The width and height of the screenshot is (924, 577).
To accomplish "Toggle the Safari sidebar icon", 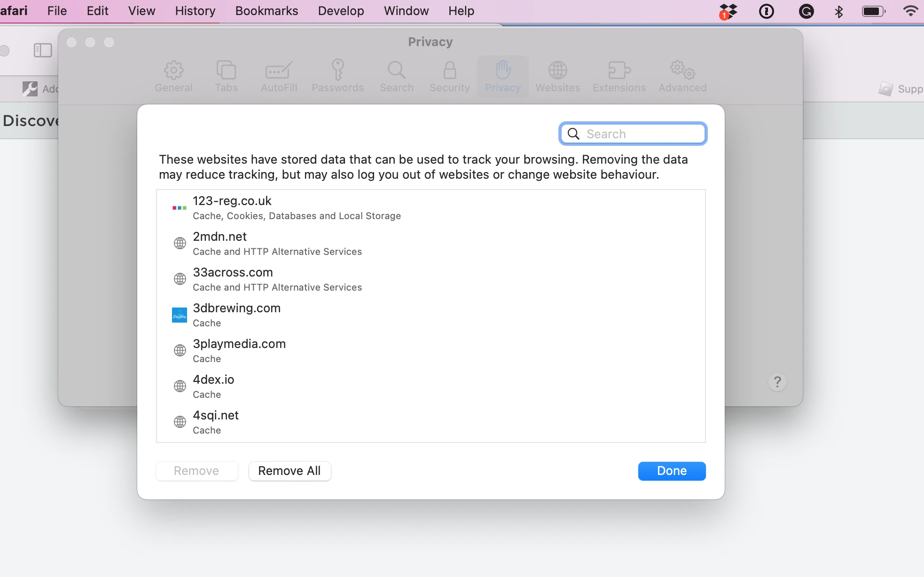I will tap(43, 50).
